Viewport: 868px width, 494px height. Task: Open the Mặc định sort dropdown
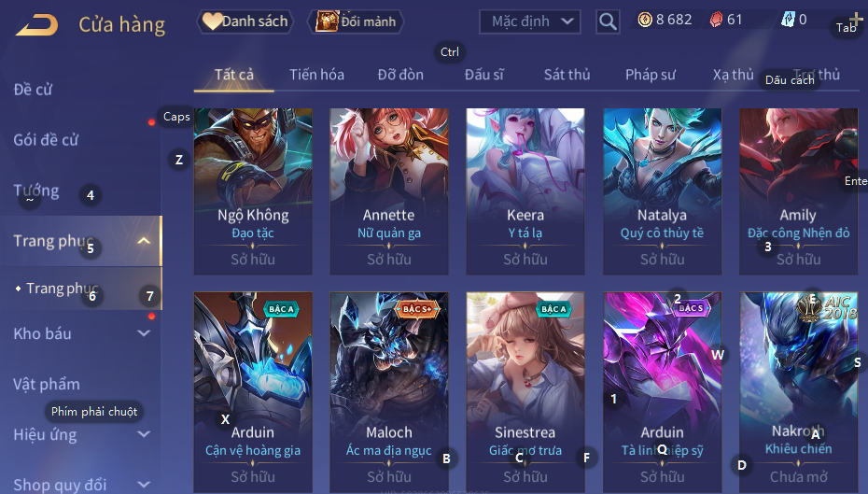[530, 21]
